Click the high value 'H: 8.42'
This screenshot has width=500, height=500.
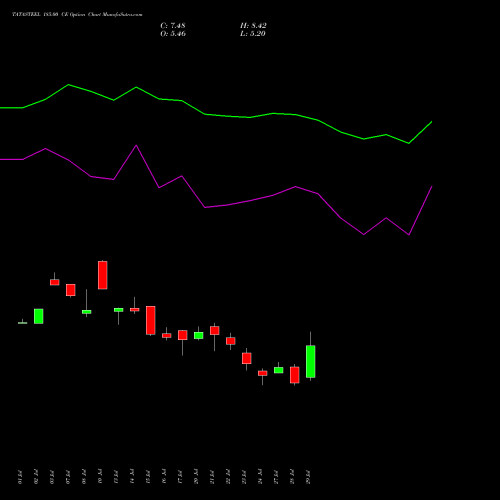pos(253,26)
